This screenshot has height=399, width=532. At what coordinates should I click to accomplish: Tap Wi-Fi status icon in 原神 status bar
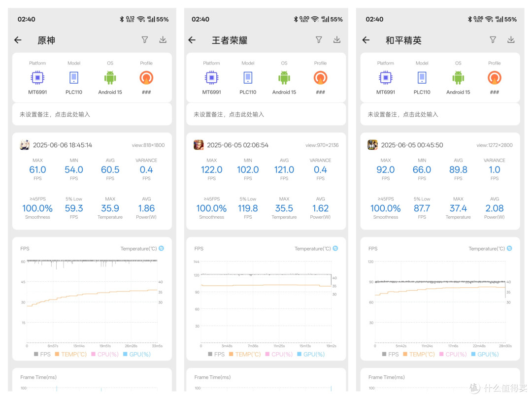click(141, 19)
